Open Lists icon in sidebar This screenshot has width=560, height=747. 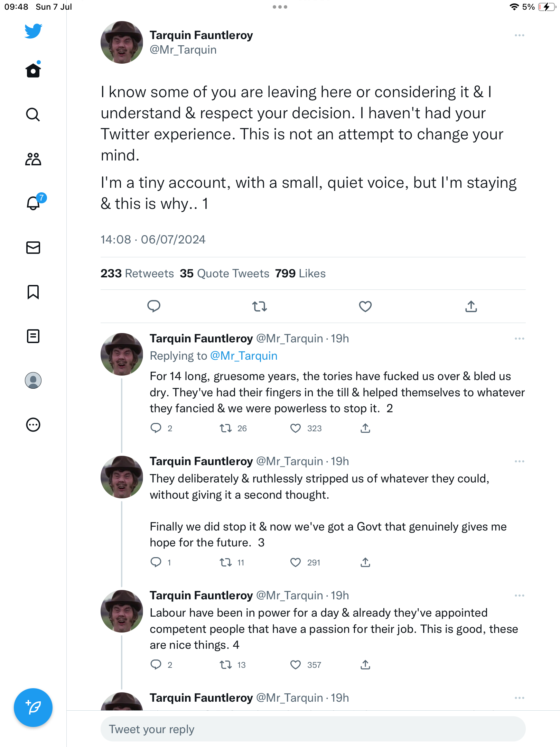click(x=33, y=336)
